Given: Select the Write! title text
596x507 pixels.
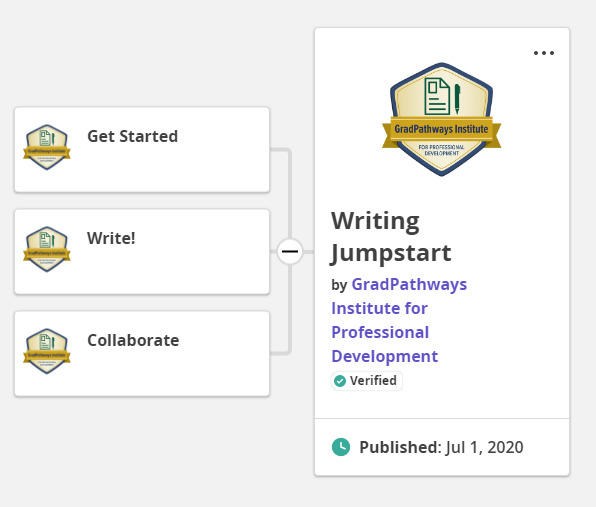Looking at the screenshot, I should (x=111, y=238).
